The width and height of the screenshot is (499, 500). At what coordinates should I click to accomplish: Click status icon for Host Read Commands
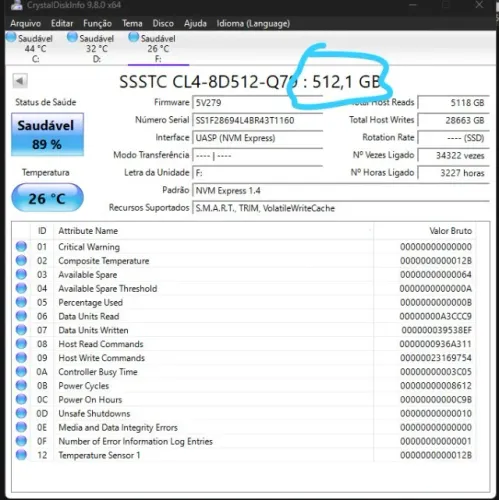click(x=21, y=344)
